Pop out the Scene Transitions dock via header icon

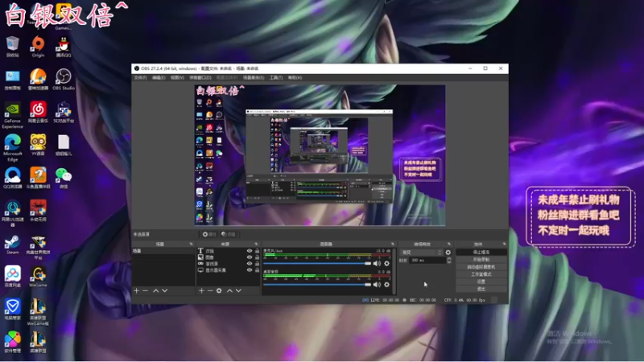click(449, 244)
